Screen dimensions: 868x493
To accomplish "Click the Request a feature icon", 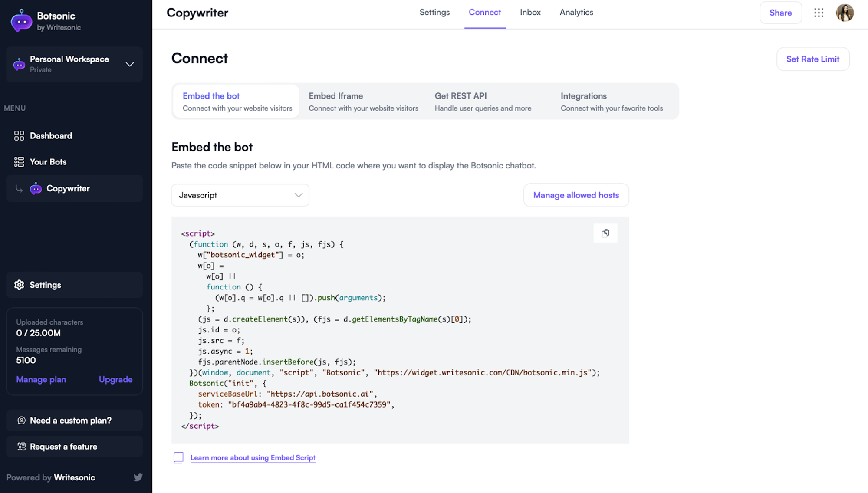I will [21, 446].
